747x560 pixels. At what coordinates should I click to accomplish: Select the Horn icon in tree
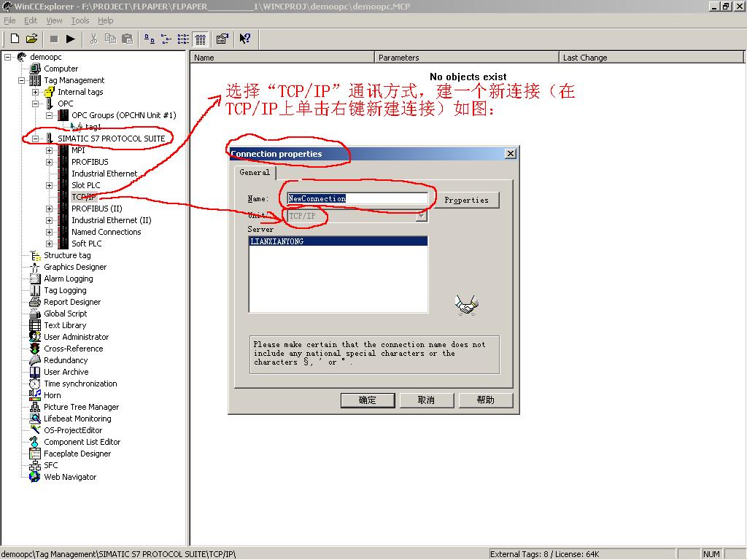(x=35, y=395)
